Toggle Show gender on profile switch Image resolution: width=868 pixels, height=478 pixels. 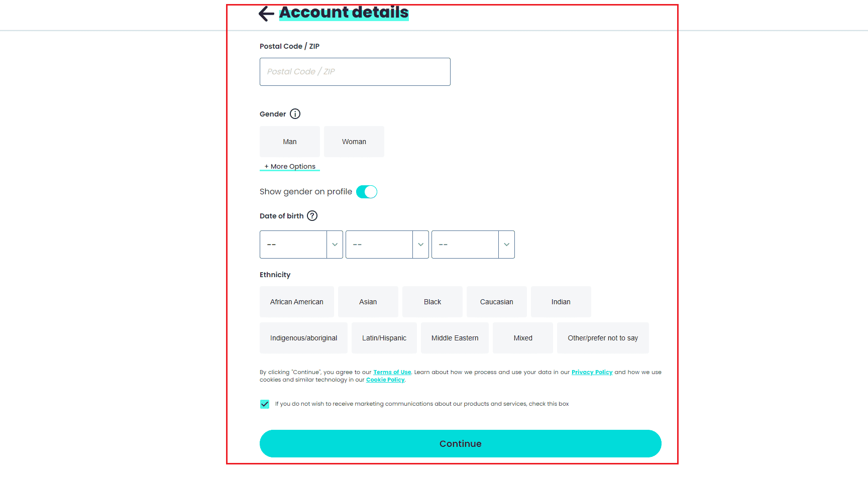point(367,192)
